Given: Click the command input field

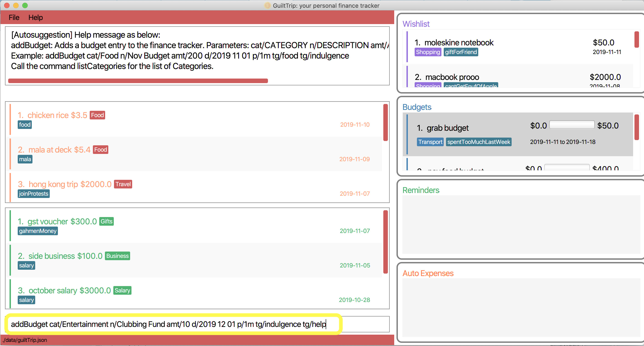Looking at the screenshot, I should (x=198, y=324).
